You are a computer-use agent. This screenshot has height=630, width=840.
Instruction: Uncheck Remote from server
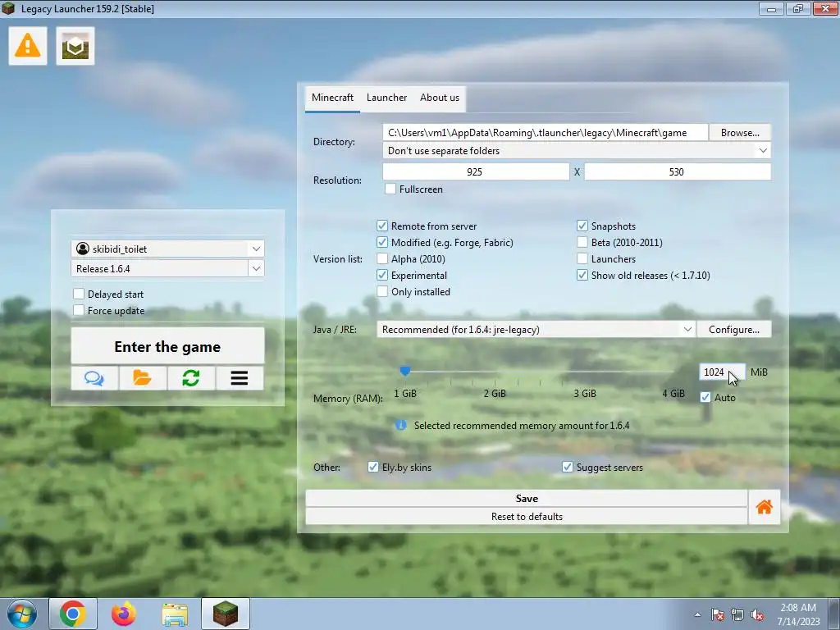click(x=382, y=226)
